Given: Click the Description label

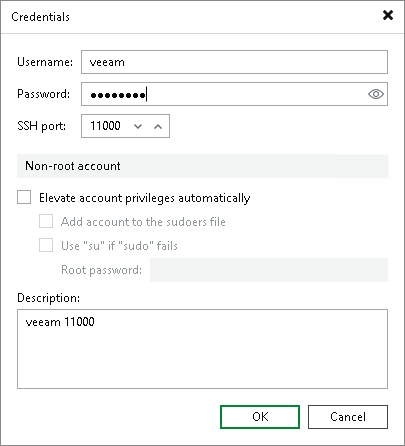Looking at the screenshot, I should pyautogui.click(x=49, y=298).
